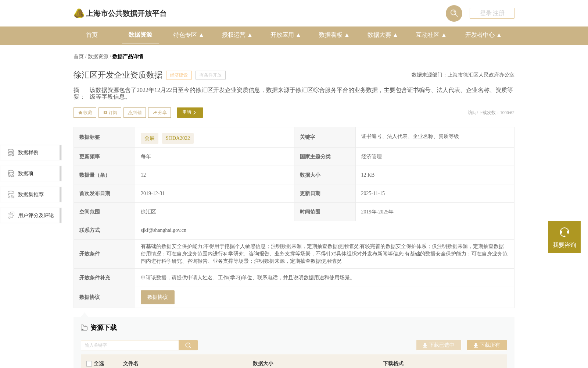Screen dimensions: 588x368
Task: Click email sjkf@shanghai.gov.cn
Action: click(164, 230)
